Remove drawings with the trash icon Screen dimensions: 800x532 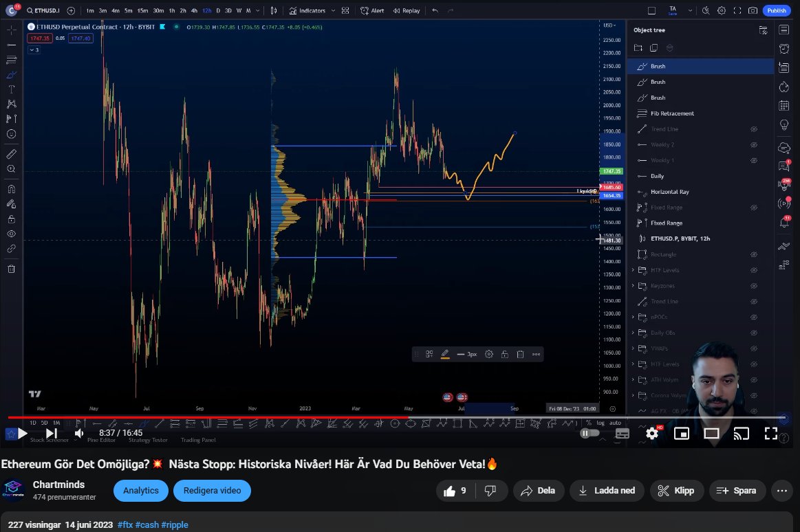click(x=11, y=269)
